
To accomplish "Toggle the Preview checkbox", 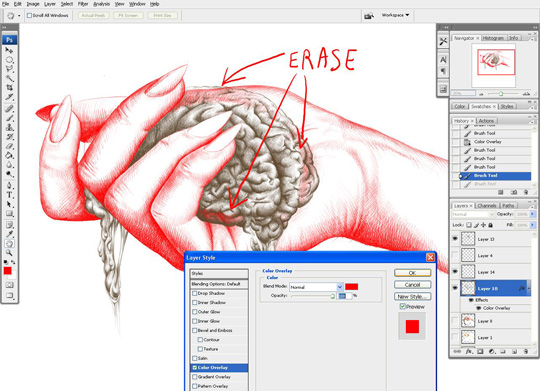I will (x=402, y=306).
